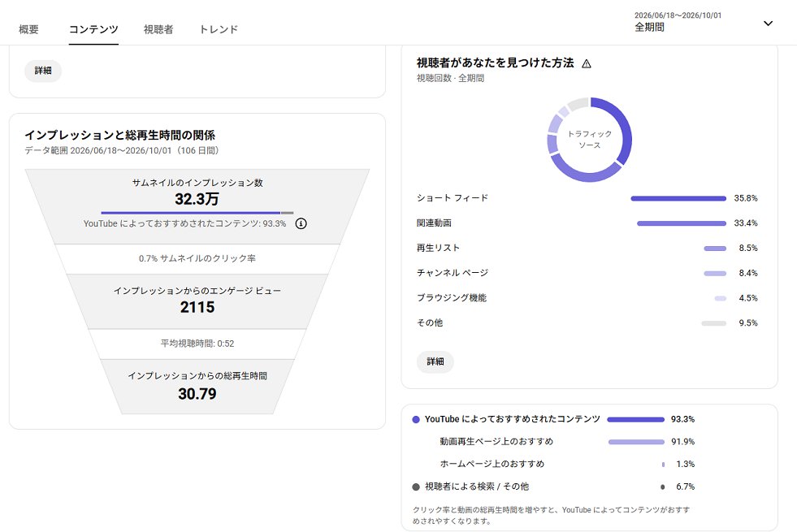Click the 詳細 button above the funnel card

pos(43,71)
